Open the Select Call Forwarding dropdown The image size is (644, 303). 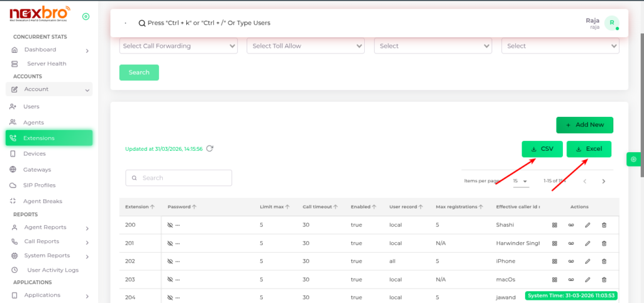point(179,46)
